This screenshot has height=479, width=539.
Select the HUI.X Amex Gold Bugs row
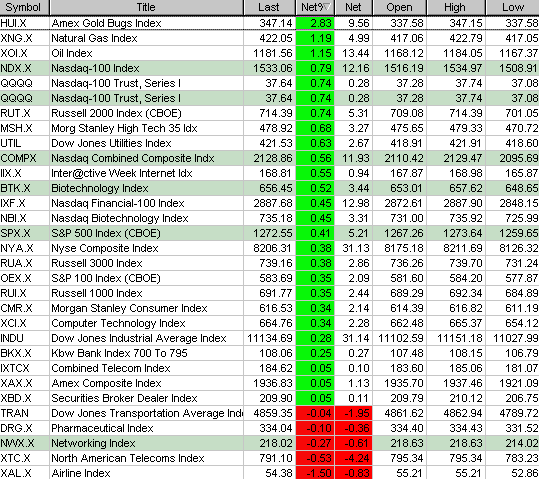click(x=270, y=23)
